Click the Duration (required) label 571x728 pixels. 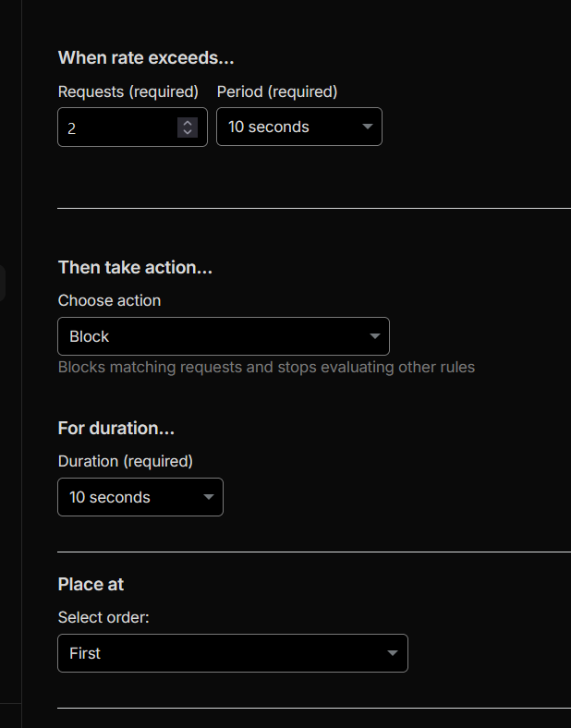pos(126,460)
